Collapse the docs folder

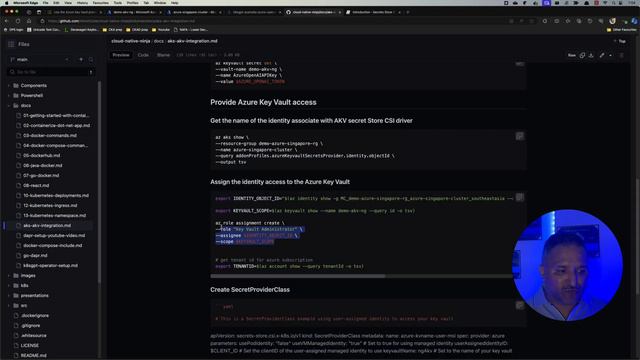point(26,106)
